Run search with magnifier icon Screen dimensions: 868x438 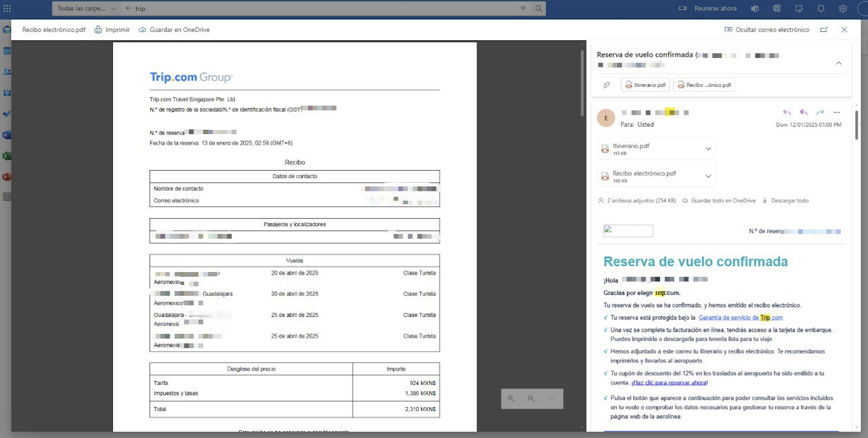538,9
